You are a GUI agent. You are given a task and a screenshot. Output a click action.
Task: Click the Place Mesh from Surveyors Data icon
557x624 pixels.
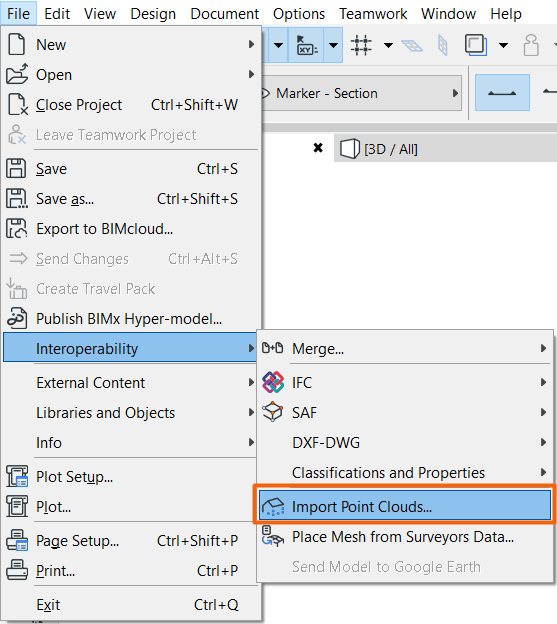[273, 536]
